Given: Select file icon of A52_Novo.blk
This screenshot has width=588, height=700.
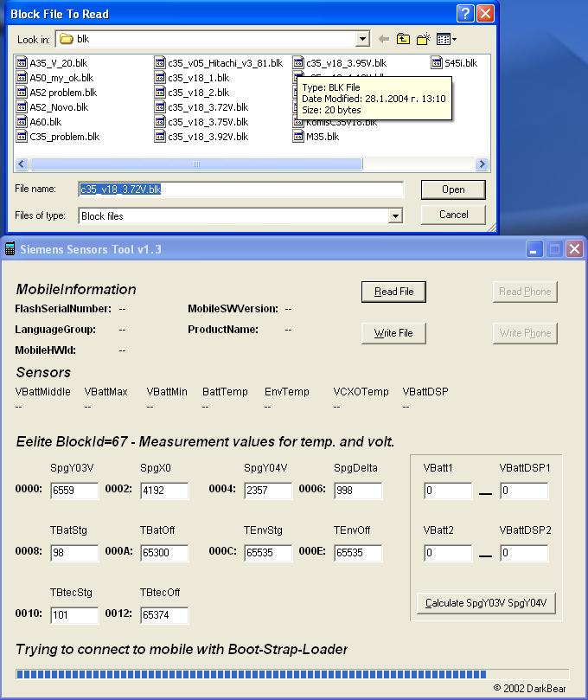Looking at the screenshot, I should point(22,107).
